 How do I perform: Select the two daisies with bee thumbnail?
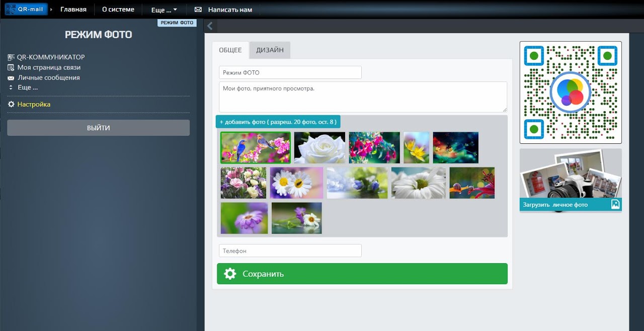pos(297,183)
